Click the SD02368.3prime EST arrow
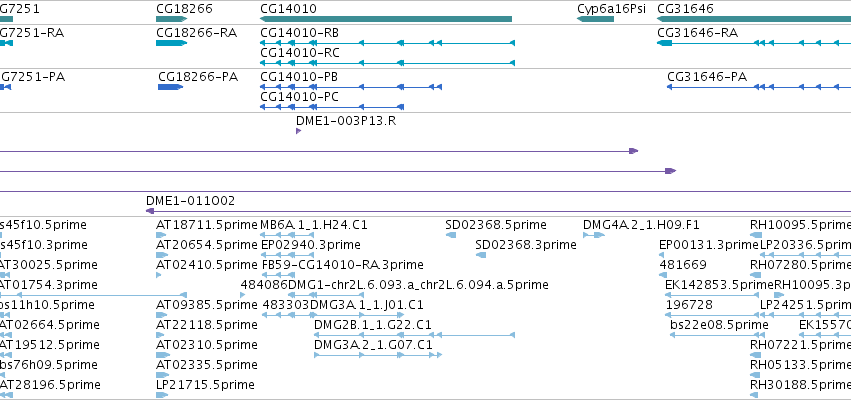Viewport: 851px width, 400px height. [480, 255]
